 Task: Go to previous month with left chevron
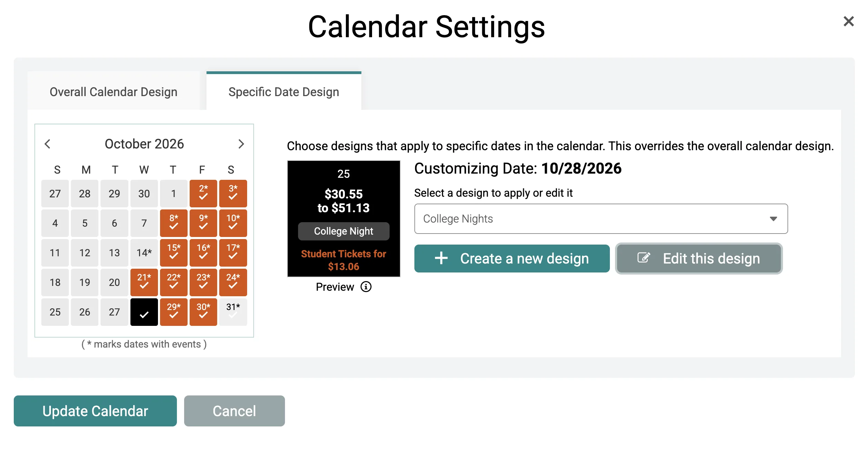tap(47, 144)
